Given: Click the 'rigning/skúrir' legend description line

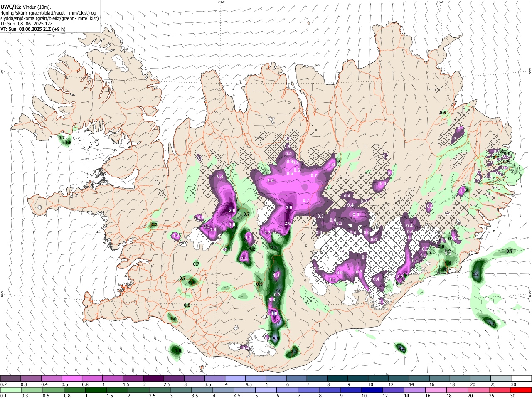Looking at the screenshot, I should tap(48, 12).
